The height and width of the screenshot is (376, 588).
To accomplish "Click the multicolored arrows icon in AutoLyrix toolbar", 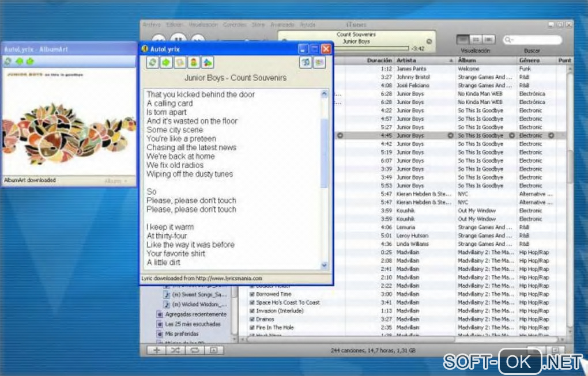I will tap(208, 63).
